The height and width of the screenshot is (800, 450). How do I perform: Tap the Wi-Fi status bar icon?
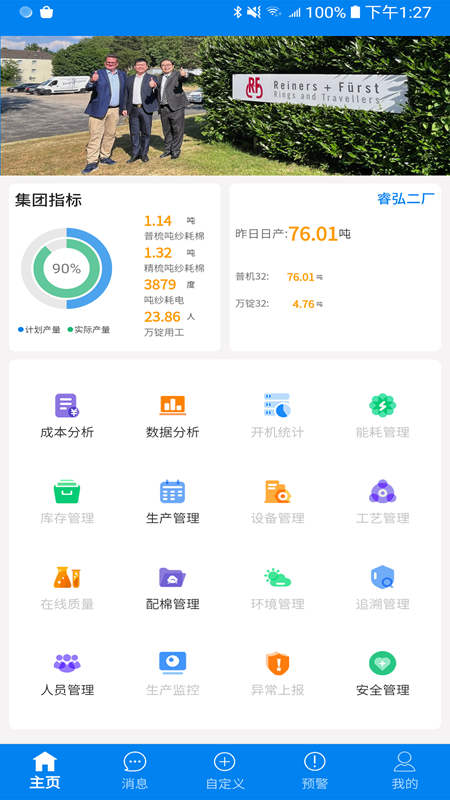274,12
